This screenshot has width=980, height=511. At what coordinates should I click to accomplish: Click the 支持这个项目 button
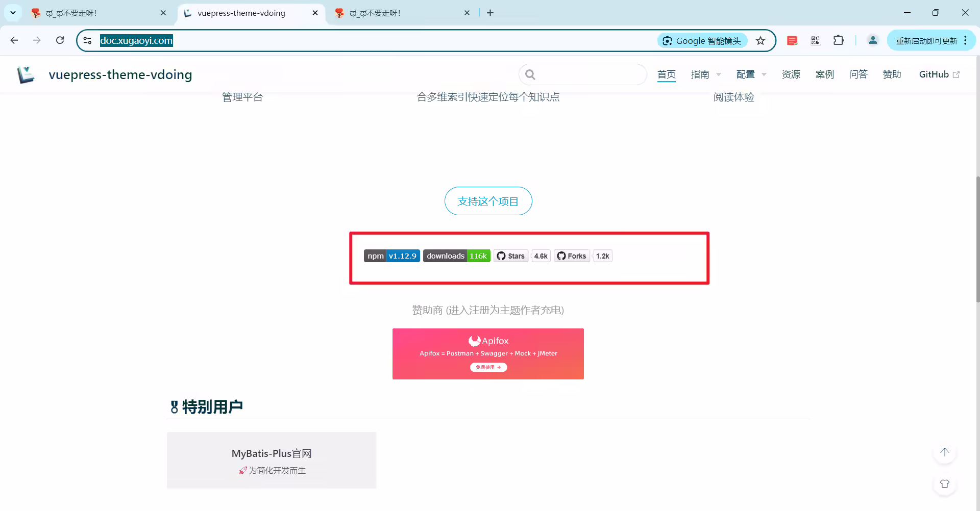[488, 201]
